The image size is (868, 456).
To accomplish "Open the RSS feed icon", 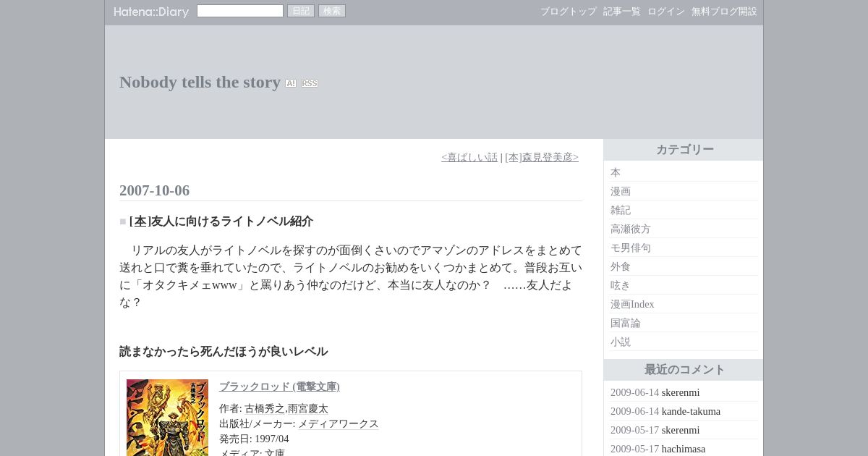I will coord(310,83).
